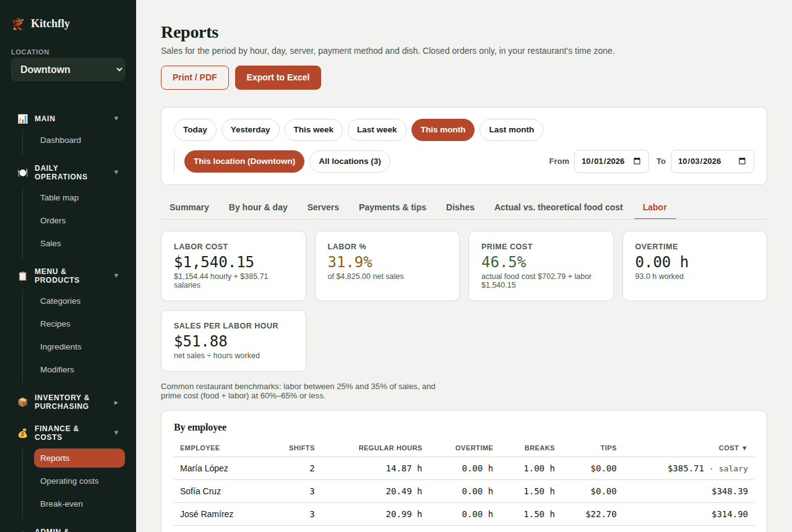Sort the table by Cost column
Image resolution: width=792 pixels, height=532 pixels.
point(733,448)
